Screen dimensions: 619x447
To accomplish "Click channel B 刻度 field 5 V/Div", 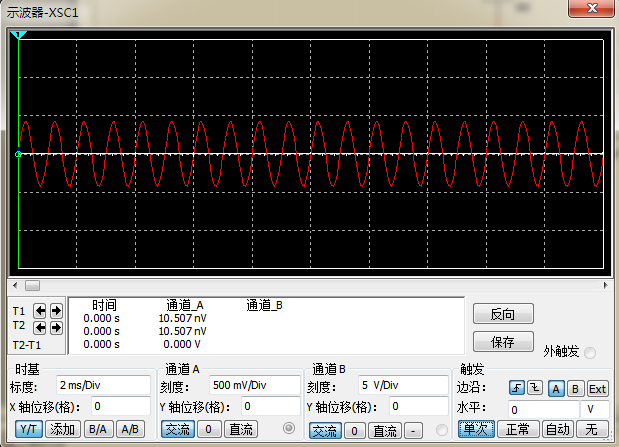I will click(403, 385).
